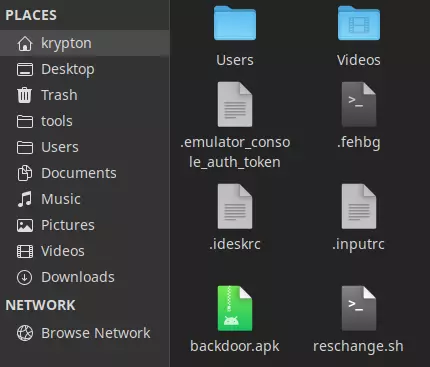Select the .inputrc file icon
430x367 pixels.
click(359, 206)
